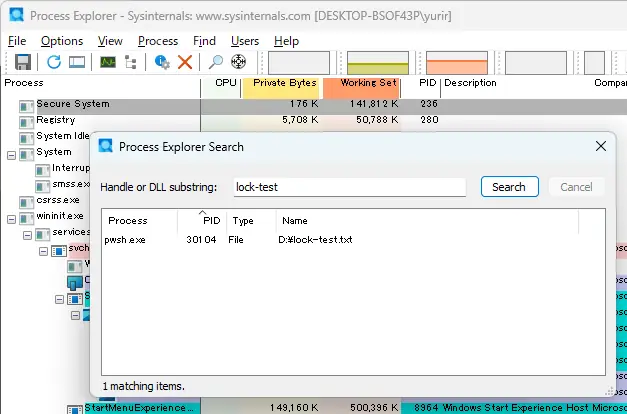Screen dimensions: 627x414
Task: Select the Find Window's Process crosshair icon
Action: pos(238,62)
